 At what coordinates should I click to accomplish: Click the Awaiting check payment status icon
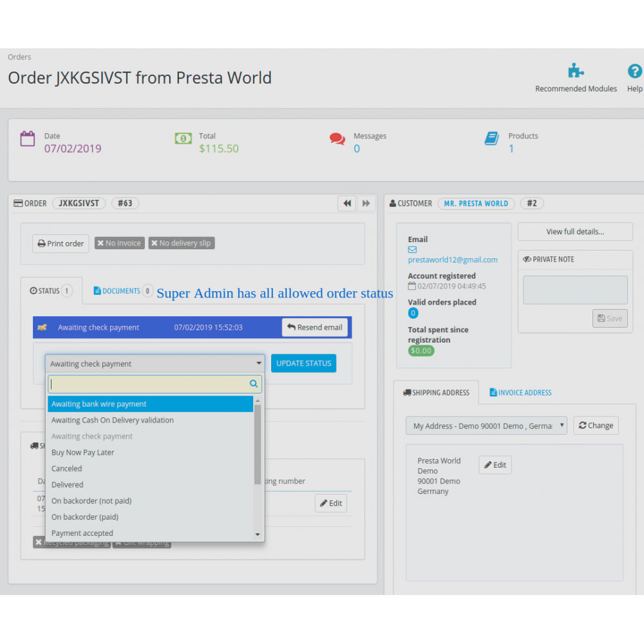click(42, 327)
